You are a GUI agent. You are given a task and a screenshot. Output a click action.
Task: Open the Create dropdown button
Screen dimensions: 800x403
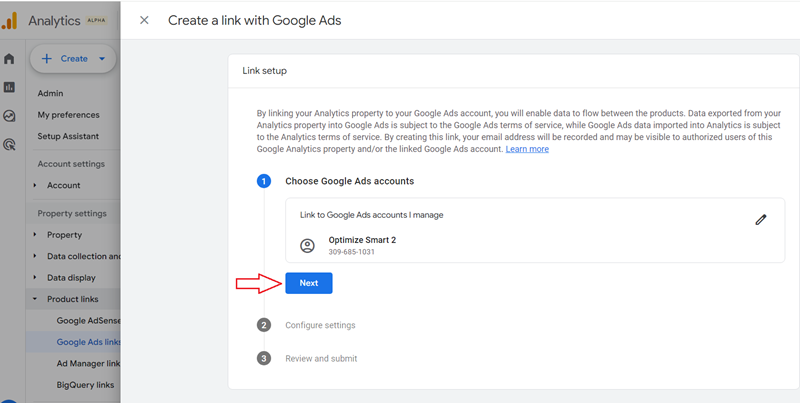point(73,59)
